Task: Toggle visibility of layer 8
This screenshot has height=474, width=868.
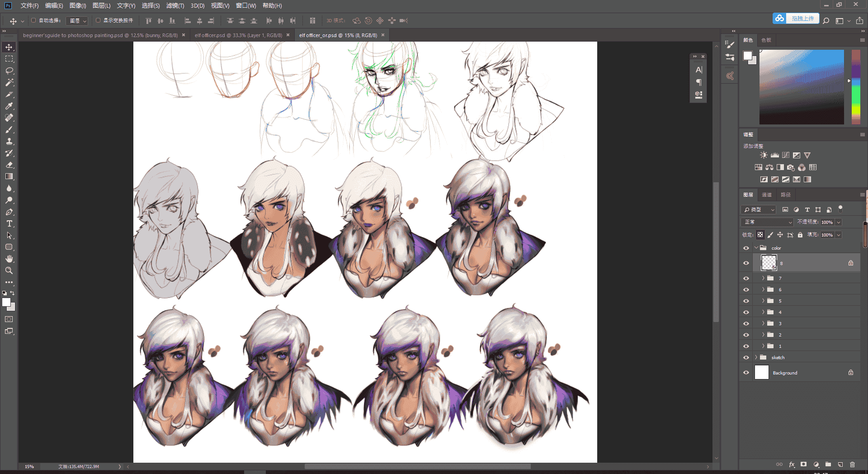Action: click(x=746, y=263)
